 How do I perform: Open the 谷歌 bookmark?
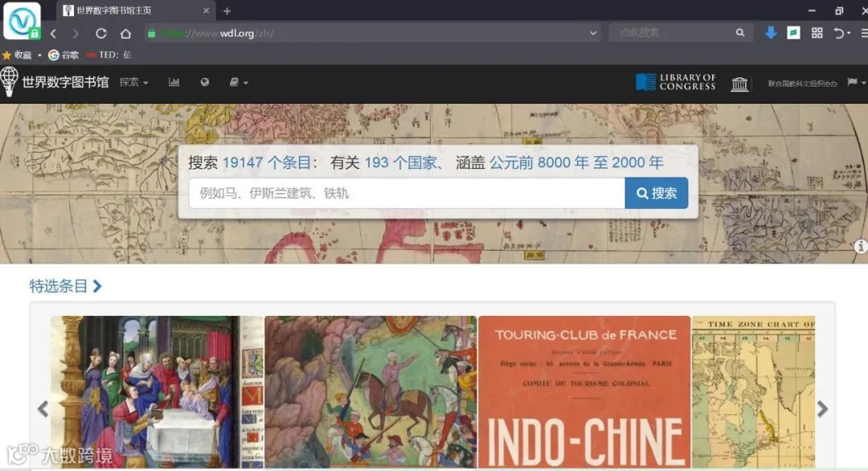tap(63, 55)
